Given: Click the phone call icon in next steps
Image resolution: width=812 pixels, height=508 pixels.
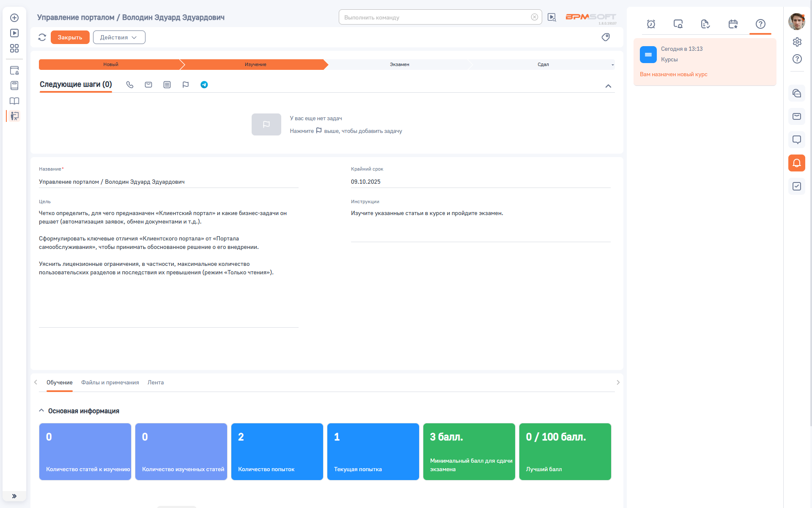Looking at the screenshot, I should [130, 85].
